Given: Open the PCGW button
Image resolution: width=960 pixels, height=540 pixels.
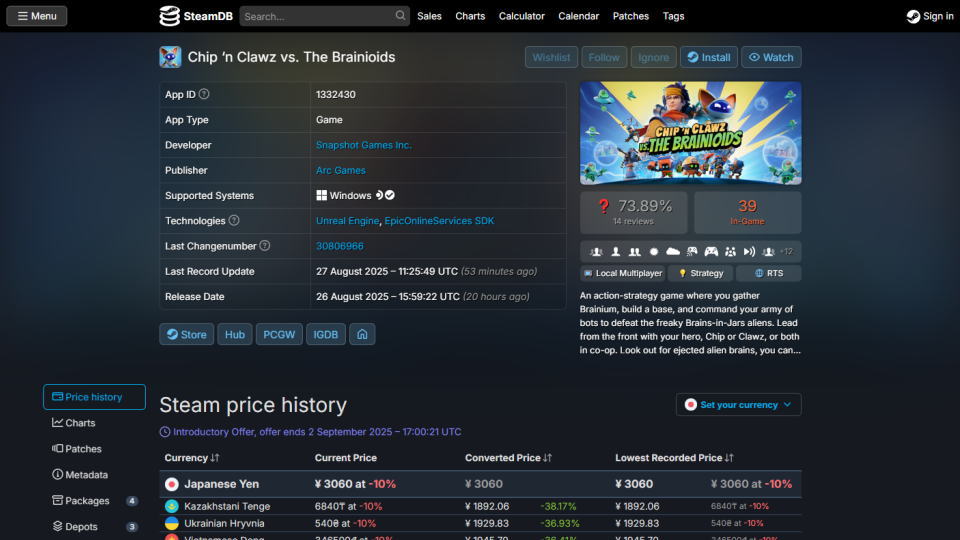Looking at the screenshot, I should click(279, 334).
